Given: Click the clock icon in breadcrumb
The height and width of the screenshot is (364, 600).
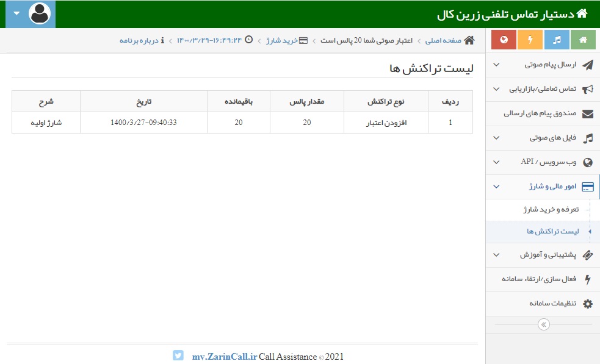Looking at the screenshot, I should 248,40.
